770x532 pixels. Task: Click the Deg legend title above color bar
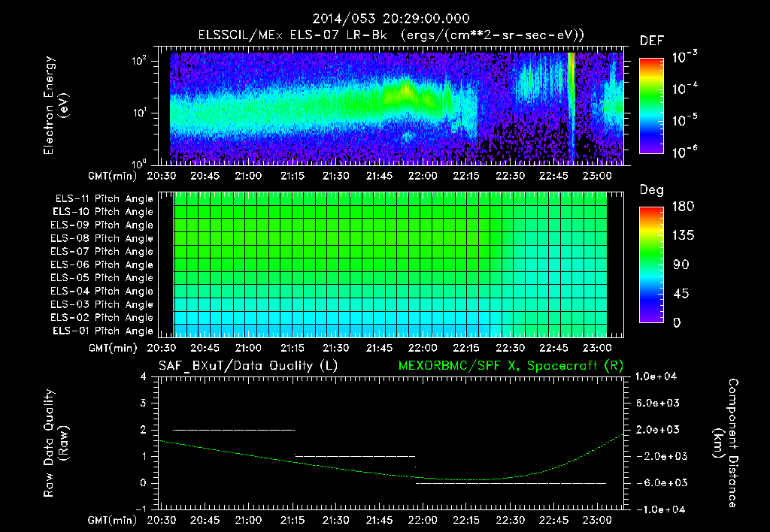(652, 190)
